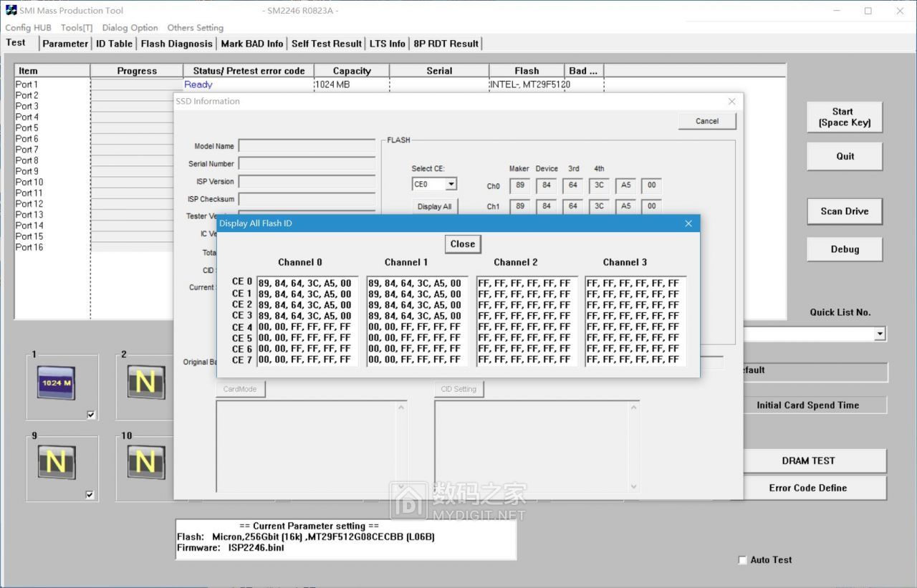Click the Quit button

(845, 156)
